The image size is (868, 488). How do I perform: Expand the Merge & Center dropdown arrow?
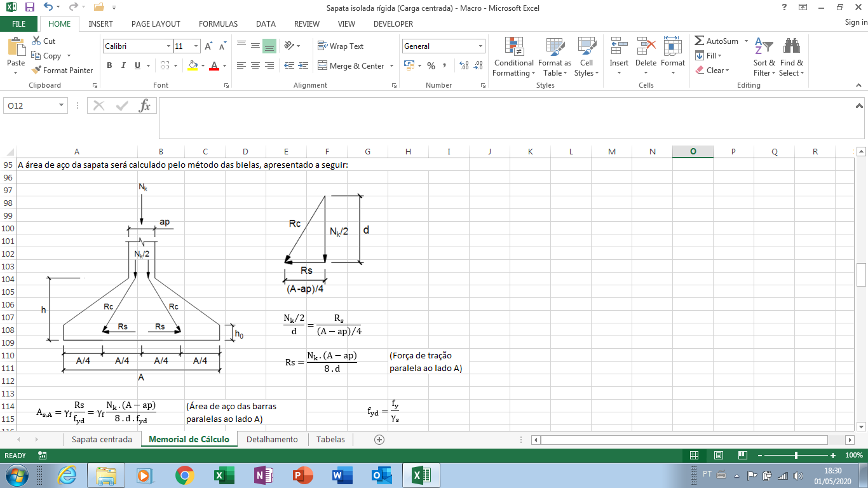[x=391, y=65]
